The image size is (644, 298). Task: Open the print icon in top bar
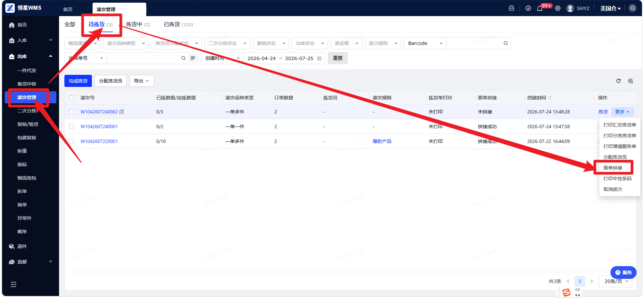pyautogui.click(x=512, y=8)
